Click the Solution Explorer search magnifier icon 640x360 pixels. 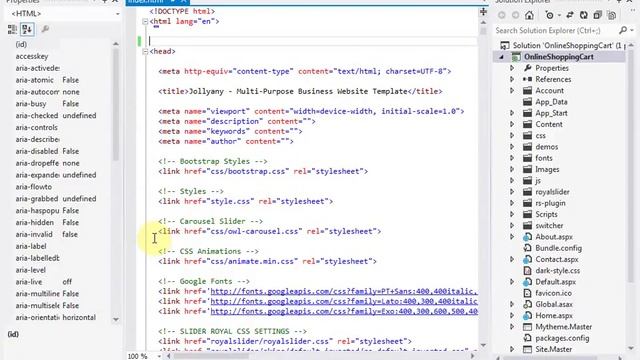[x=623, y=30]
